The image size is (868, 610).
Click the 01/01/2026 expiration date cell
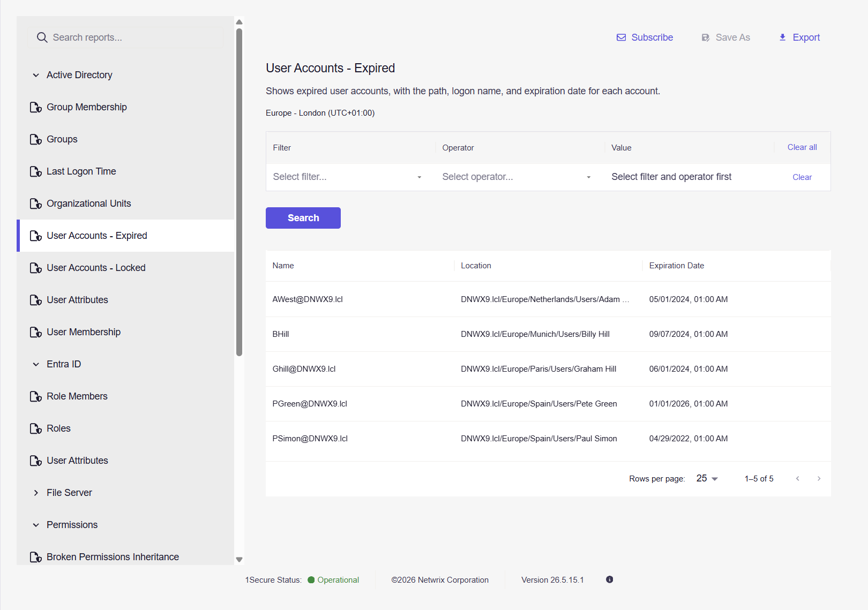689,404
